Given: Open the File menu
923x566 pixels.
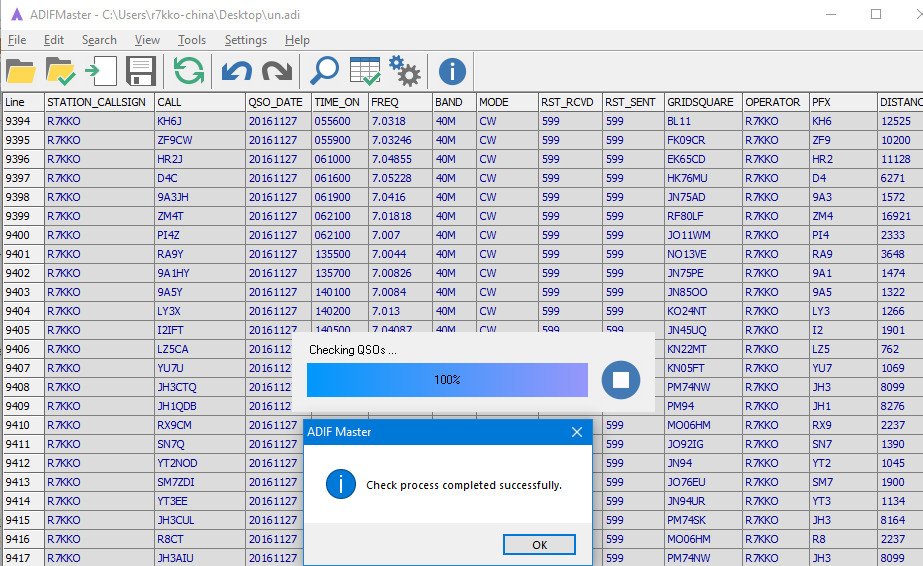Looking at the screenshot, I should pos(17,40).
